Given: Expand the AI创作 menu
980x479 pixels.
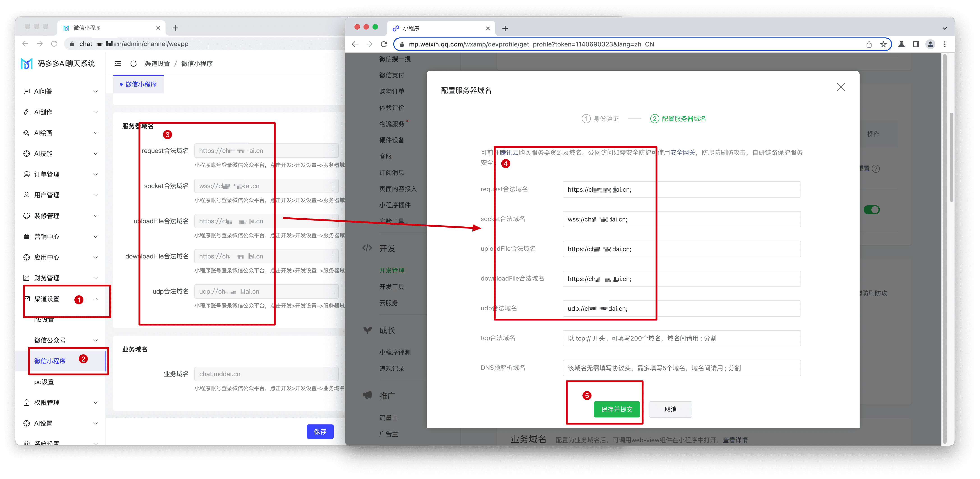Looking at the screenshot, I should coord(60,112).
